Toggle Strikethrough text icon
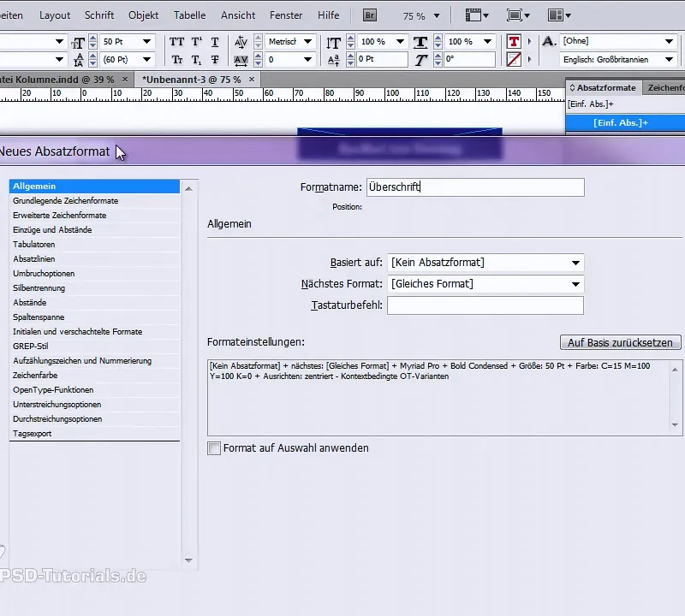Screen dimensions: 685x616 (215, 59)
